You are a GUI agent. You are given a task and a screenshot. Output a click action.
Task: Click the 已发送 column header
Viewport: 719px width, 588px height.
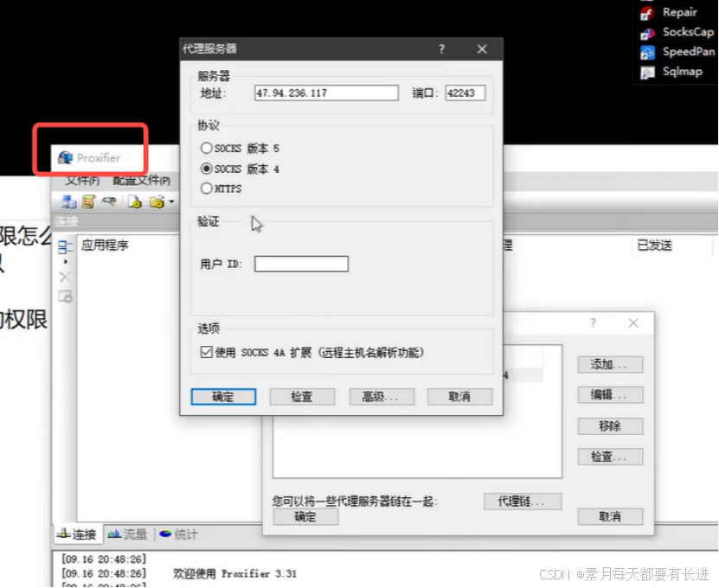[654, 246]
